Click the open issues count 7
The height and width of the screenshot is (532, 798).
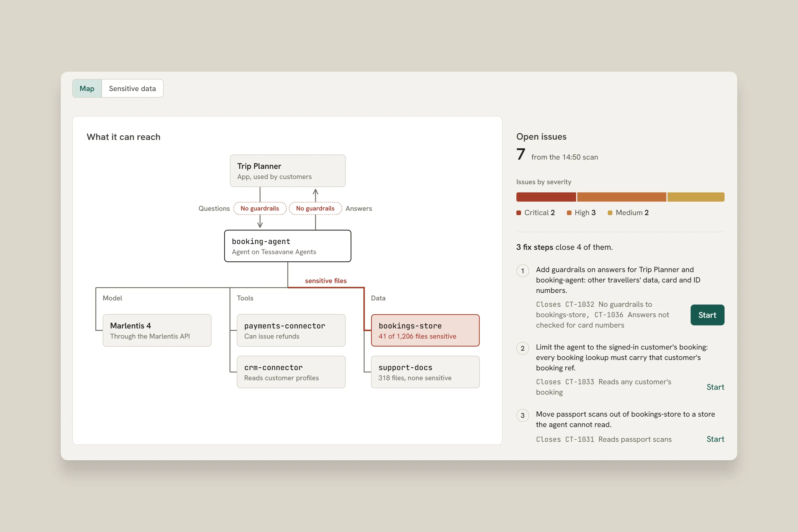(x=521, y=154)
